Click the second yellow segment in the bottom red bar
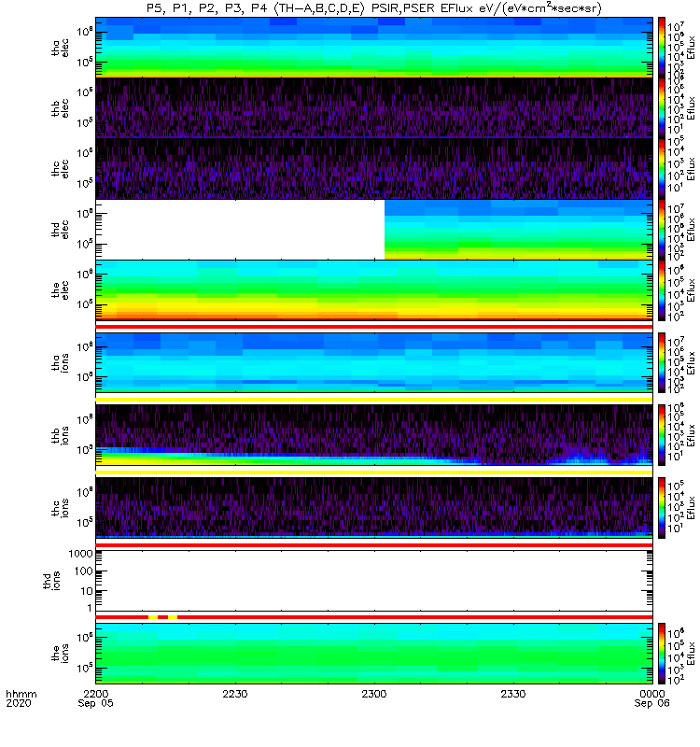Image resolution: width=700 pixels, height=747 pixels. (x=173, y=617)
